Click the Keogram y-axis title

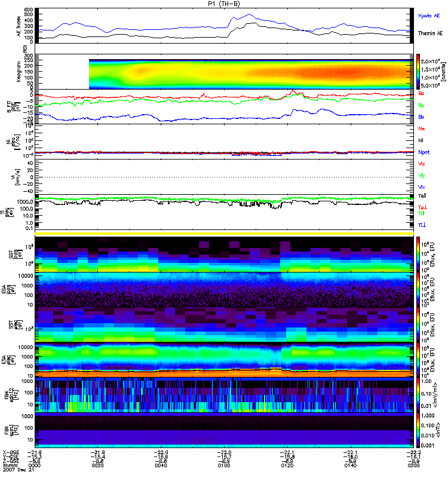click(19, 72)
